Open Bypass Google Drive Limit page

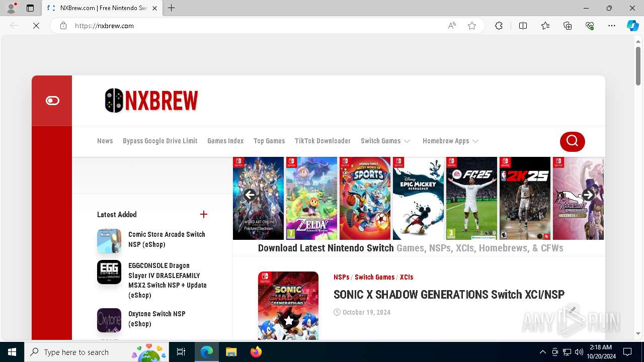(x=160, y=141)
